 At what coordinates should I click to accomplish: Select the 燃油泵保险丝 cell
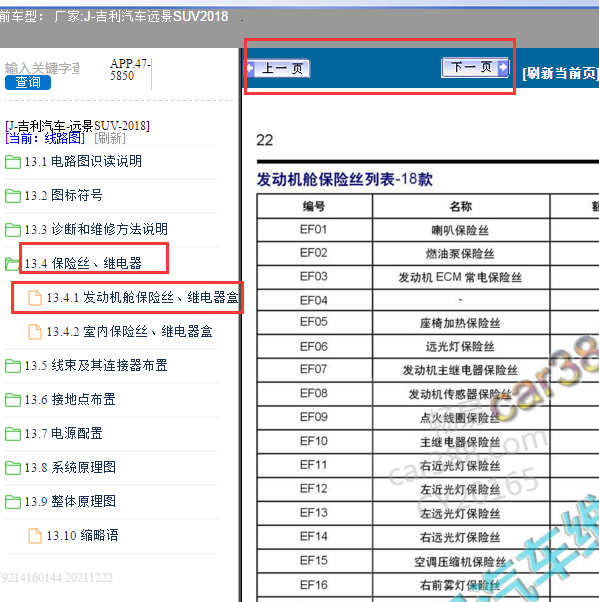[460, 254]
